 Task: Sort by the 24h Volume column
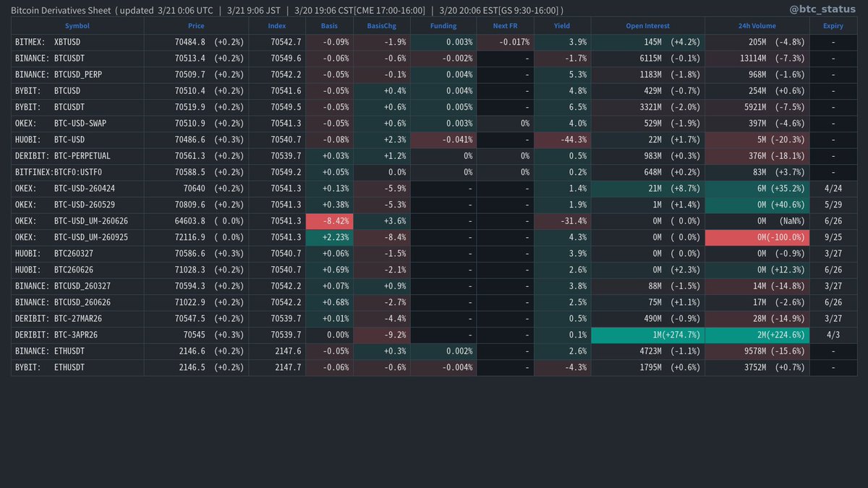756,25
